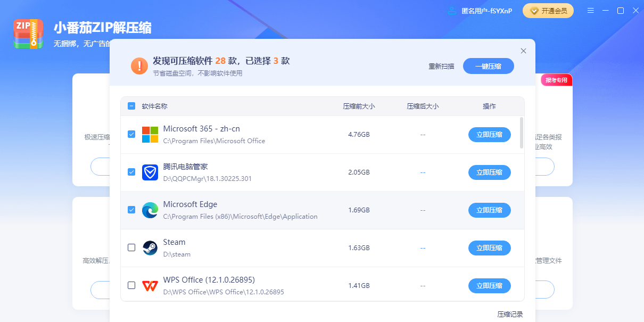
Task: Click the Microsoft 365 app icon
Action: (x=150, y=135)
